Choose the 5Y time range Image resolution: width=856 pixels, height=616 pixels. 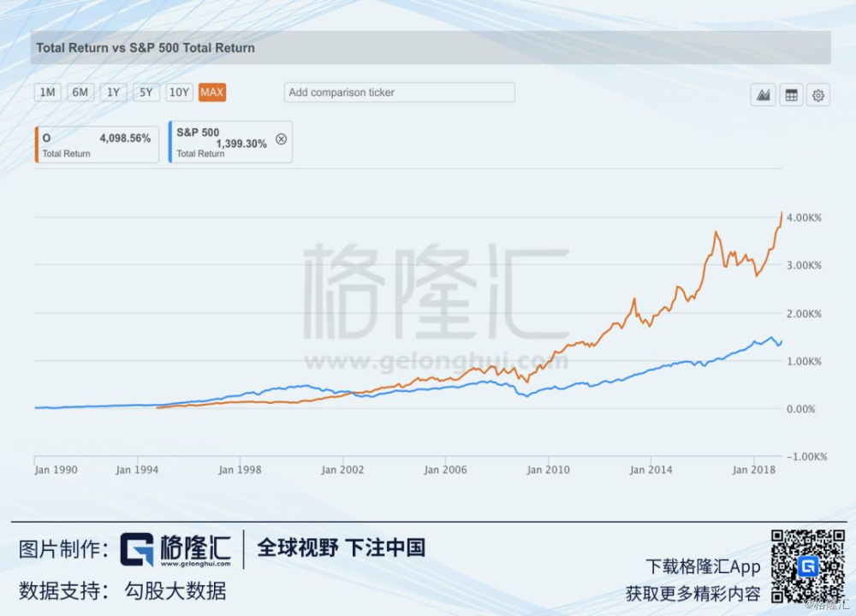(x=146, y=92)
